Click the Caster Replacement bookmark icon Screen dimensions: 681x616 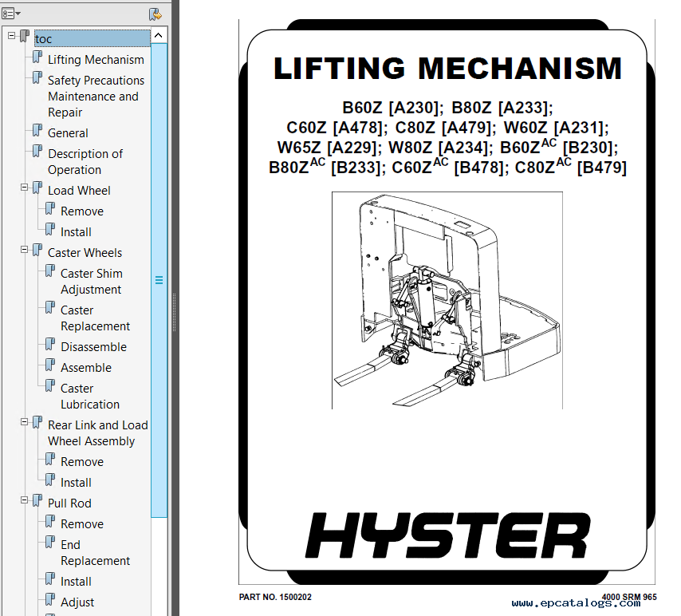(x=50, y=308)
